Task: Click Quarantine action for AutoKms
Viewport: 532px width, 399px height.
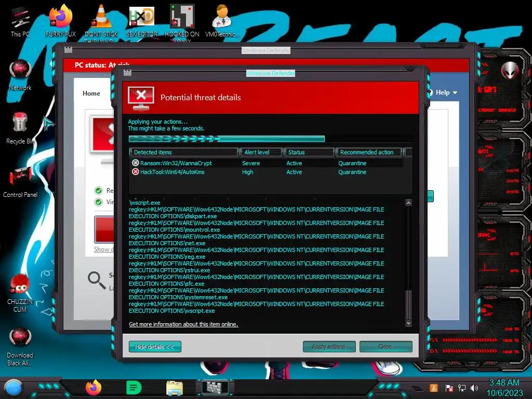Action: tap(352, 172)
